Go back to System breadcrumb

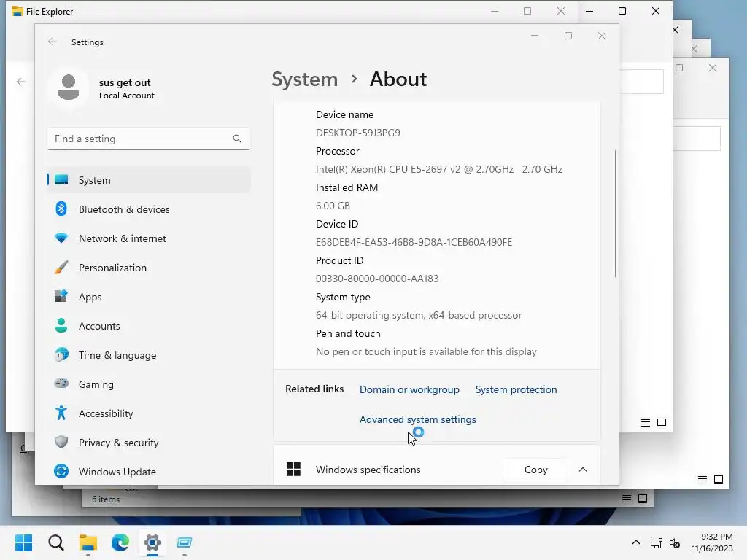304,79
